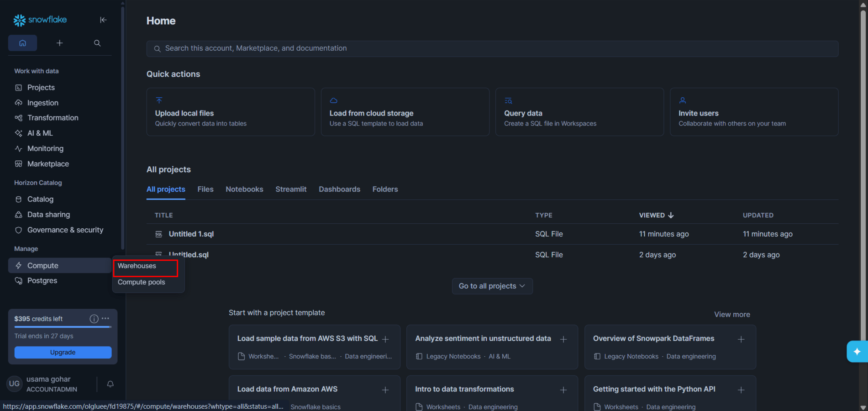Switch to the Folders tab
868x411 pixels.
point(385,189)
